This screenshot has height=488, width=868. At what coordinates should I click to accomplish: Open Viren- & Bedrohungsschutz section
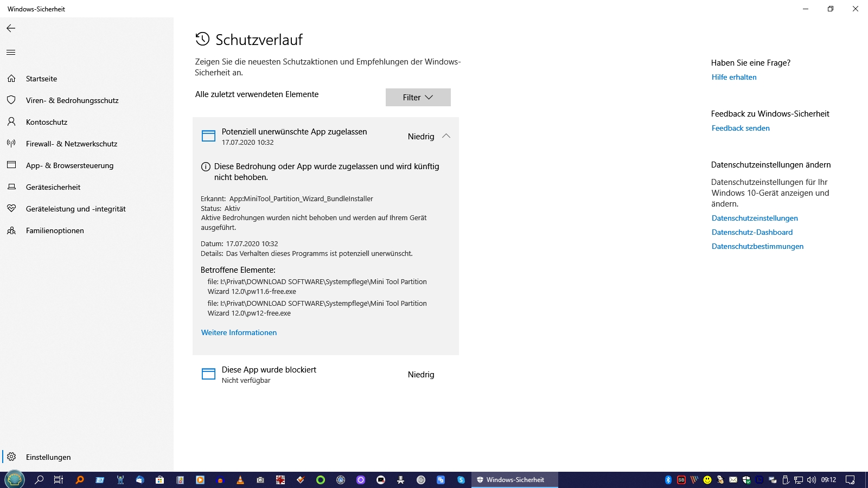(x=72, y=100)
